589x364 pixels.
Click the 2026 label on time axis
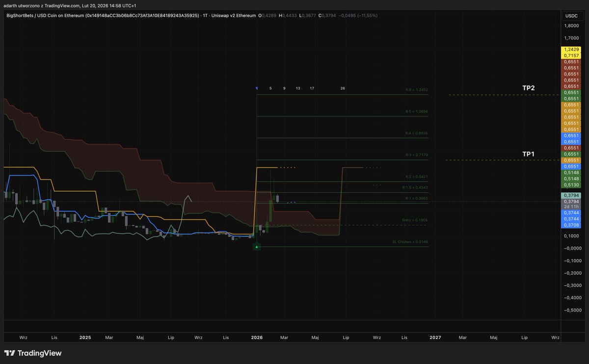coord(257,338)
